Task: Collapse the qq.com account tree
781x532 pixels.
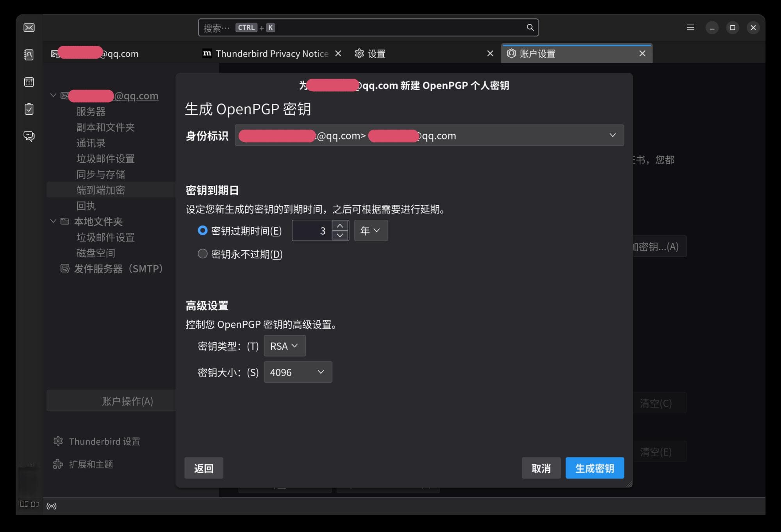Action: pos(53,96)
